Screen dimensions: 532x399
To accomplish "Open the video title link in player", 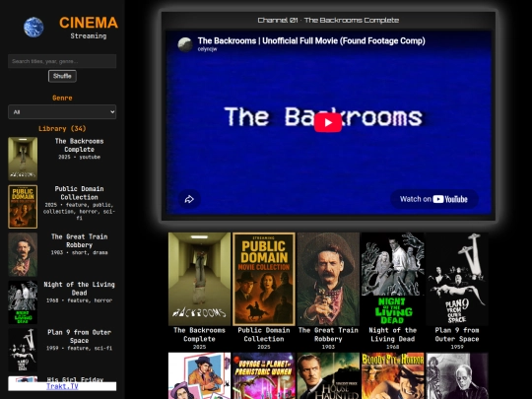I will (311, 40).
